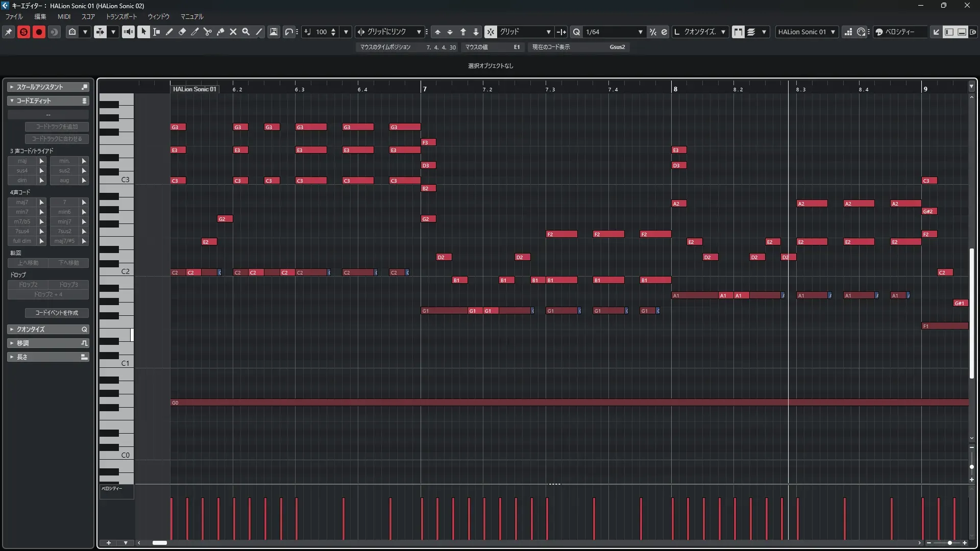Select the Mute X tool

[233, 32]
